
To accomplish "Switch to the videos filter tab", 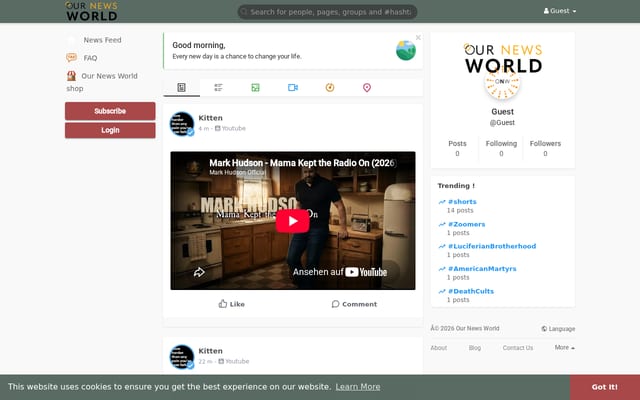I will click(x=293, y=87).
